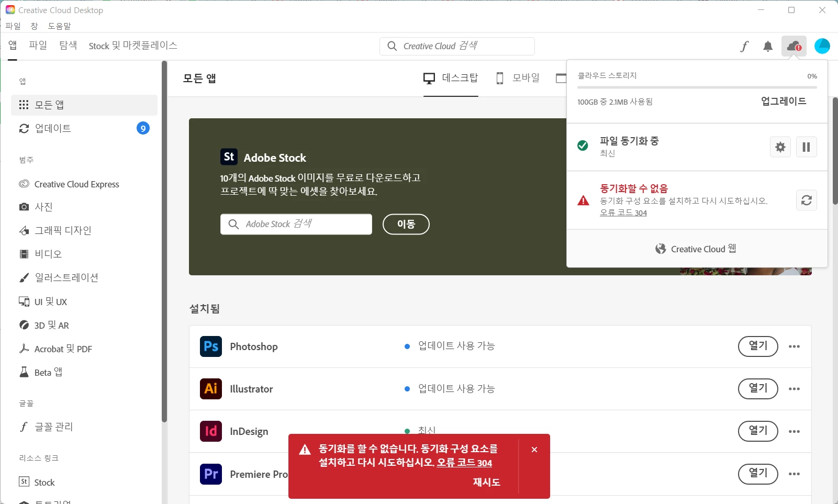Image resolution: width=838 pixels, height=504 pixels.
Task: Open more options for Photoshop row
Action: [794, 346]
